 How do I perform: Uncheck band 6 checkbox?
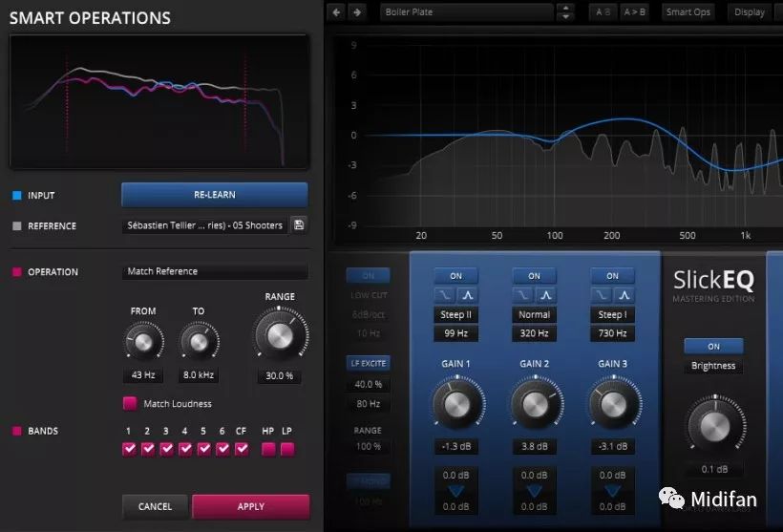click(x=222, y=449)
